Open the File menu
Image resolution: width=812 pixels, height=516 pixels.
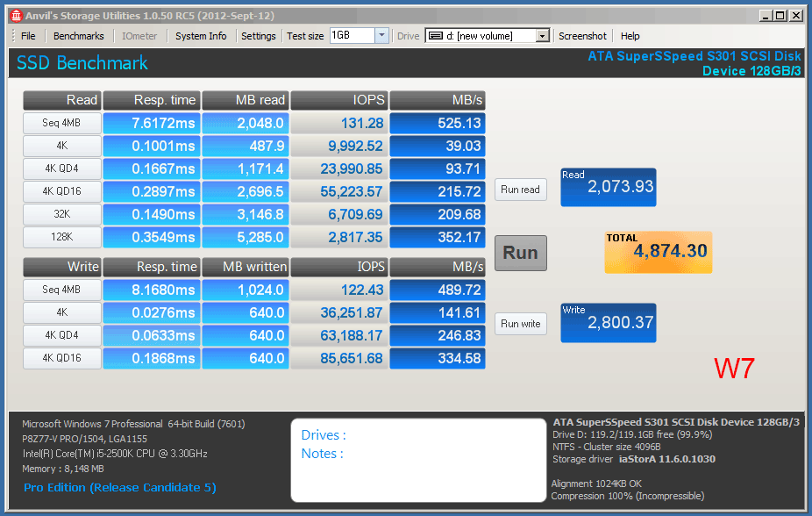click(x=28, y=36)
